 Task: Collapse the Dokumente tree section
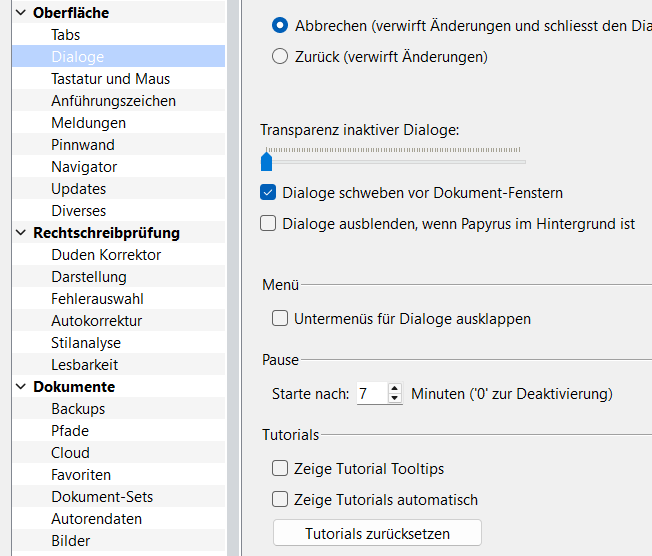pos(20,387)
